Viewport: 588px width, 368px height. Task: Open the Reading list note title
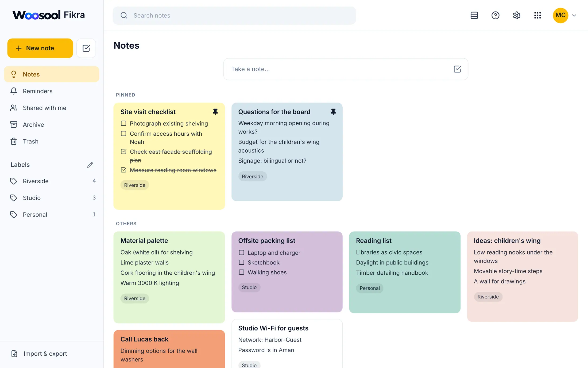point(374,241)
